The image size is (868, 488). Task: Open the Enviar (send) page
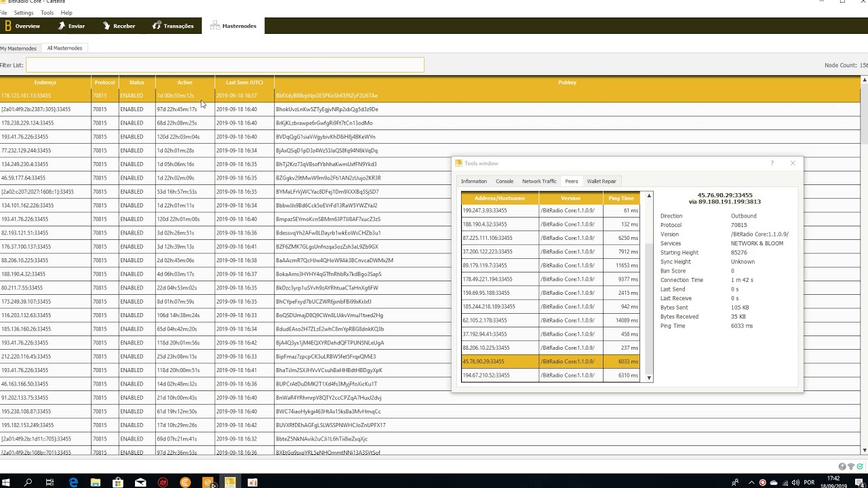pos(71,26)
